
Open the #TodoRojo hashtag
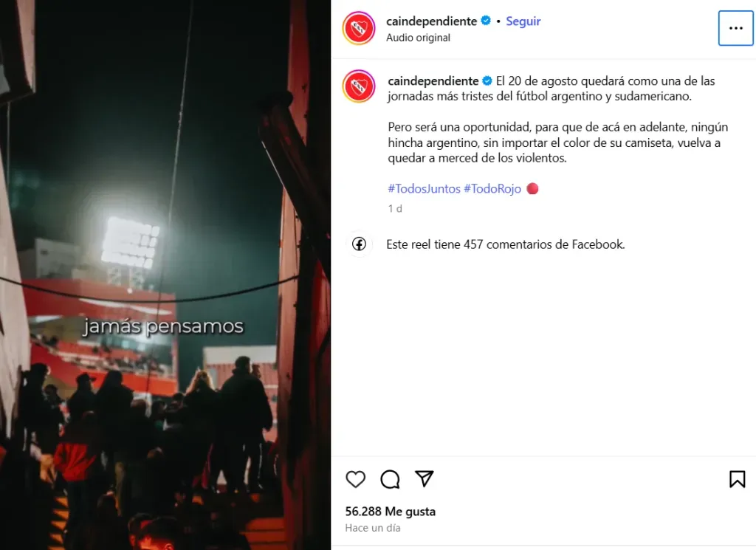point(492,188)
